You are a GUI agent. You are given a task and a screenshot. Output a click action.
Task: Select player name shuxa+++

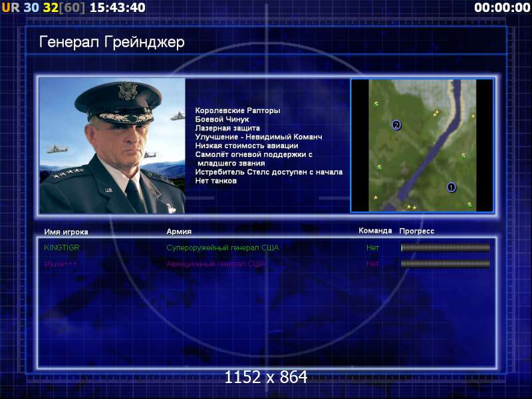coord(61,263)
